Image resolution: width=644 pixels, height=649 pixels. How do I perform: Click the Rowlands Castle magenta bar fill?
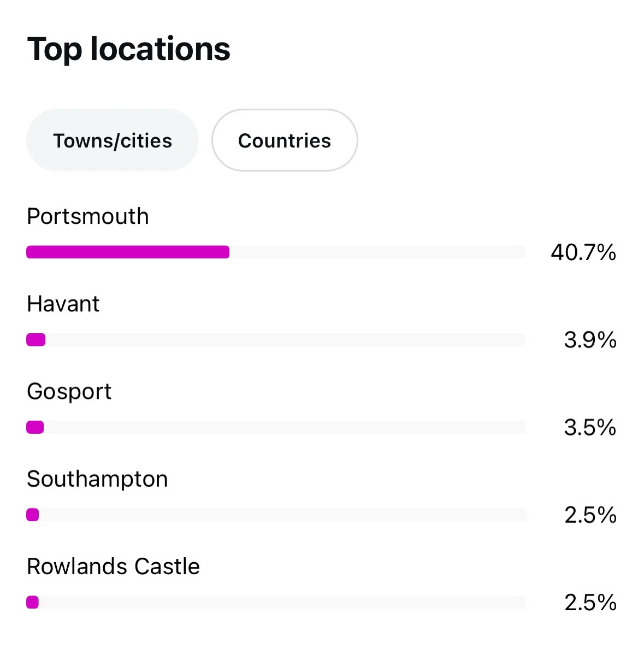click(33, 602)
